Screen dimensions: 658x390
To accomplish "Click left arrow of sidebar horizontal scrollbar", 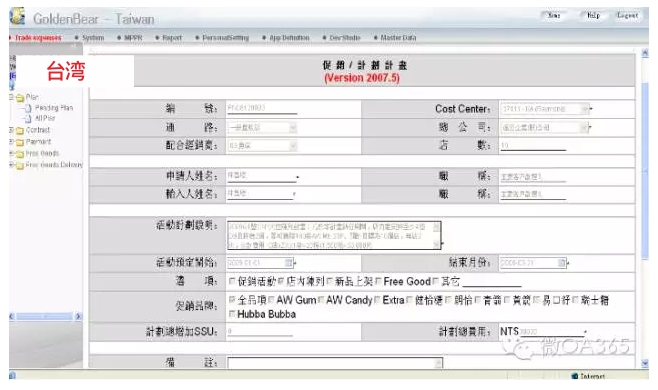I will tap(12, 317).
